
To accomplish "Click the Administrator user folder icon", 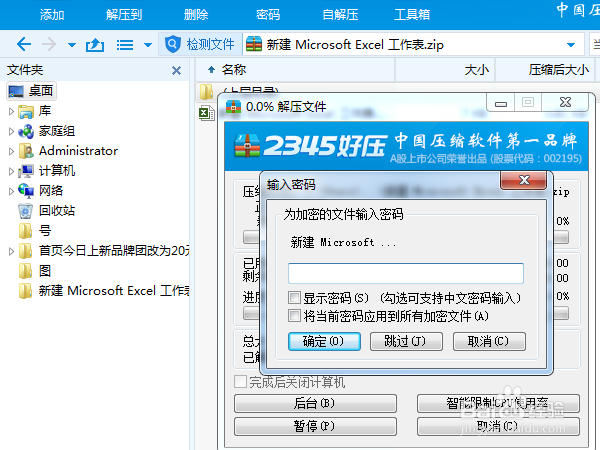I will coord(26,151).
